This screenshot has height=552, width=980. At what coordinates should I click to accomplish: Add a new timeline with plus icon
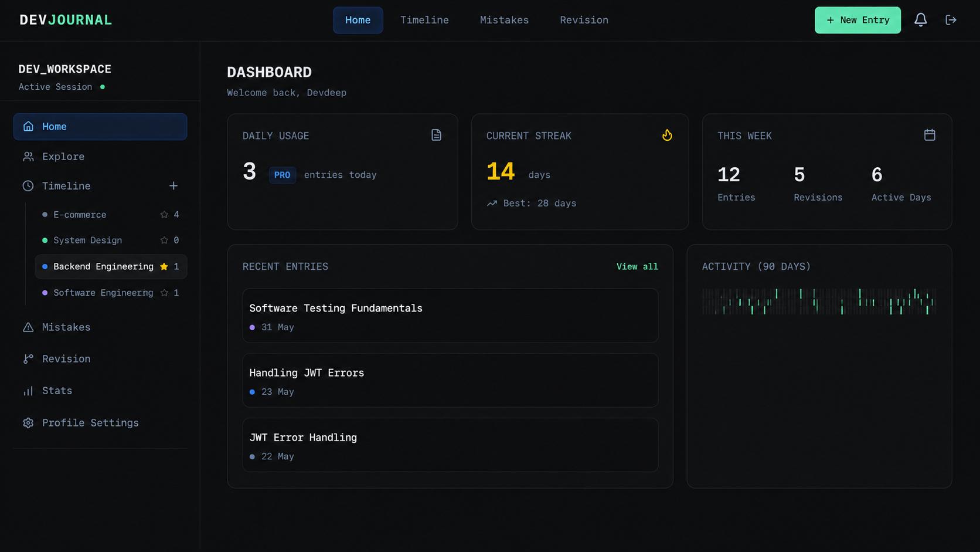point(173,186)
